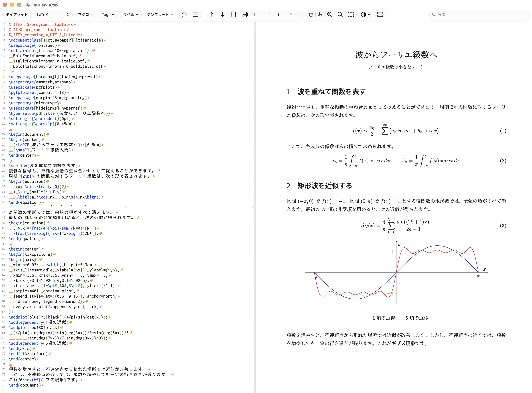Select the dashed rectangle selection tool

(x=351, y=14)
